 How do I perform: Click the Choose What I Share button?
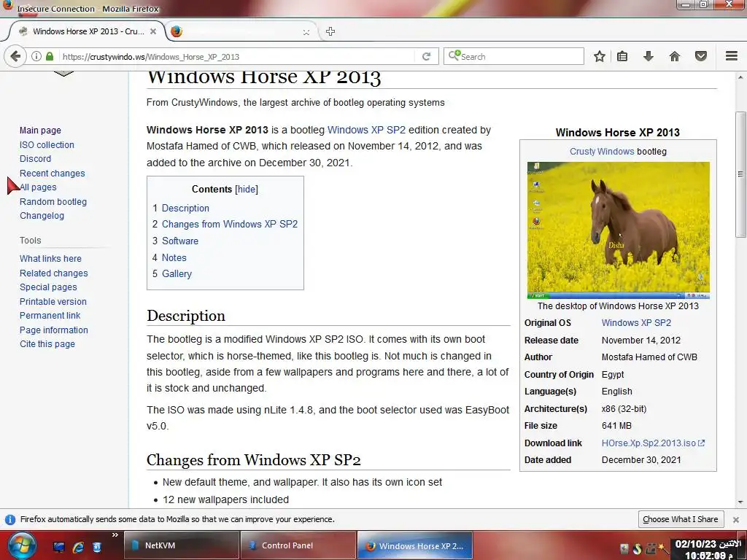point(681,519)
